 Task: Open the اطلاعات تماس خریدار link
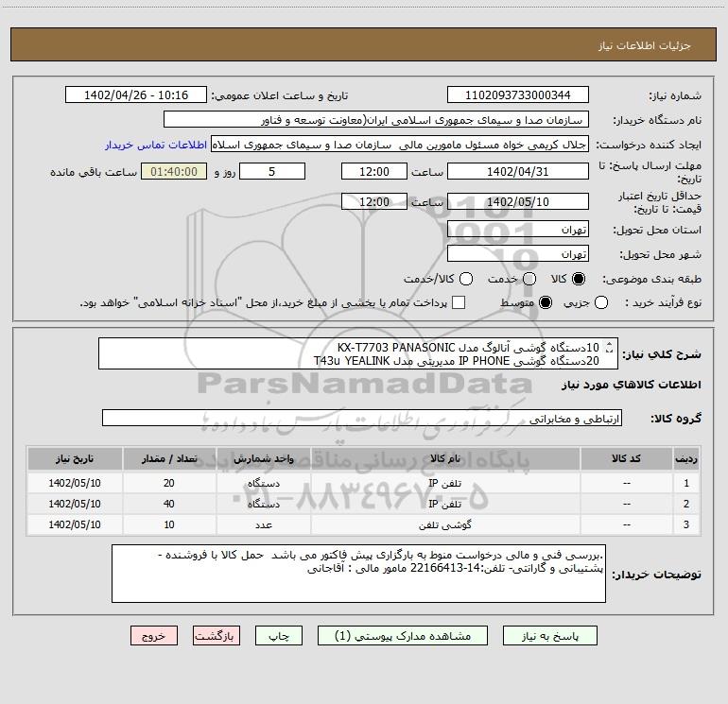156,145
